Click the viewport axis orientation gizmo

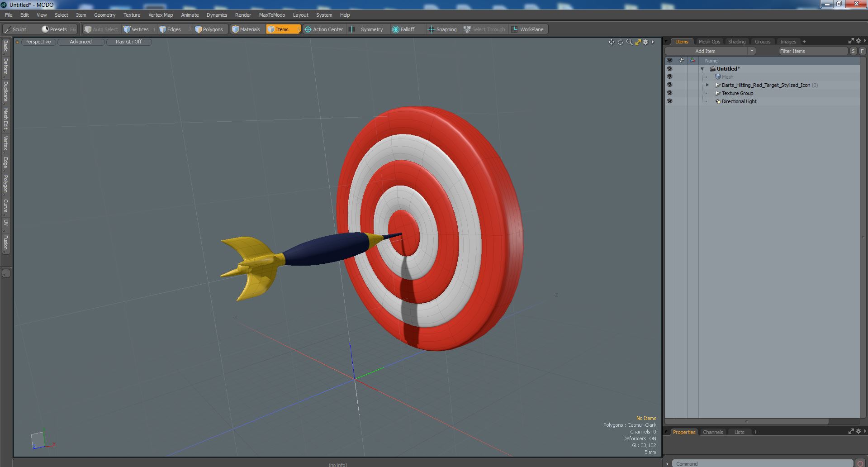42,439
